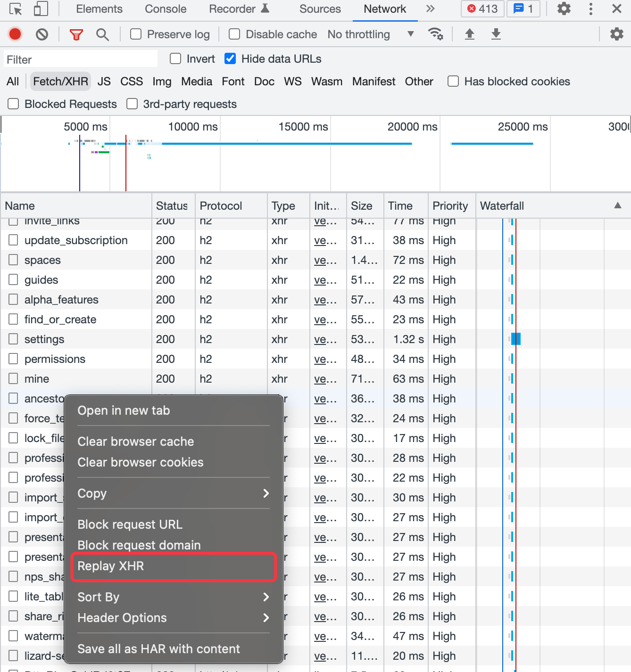Expand the Copy submenu
Viewport: 631px width, 672px height.
click(x=174, y=493)
